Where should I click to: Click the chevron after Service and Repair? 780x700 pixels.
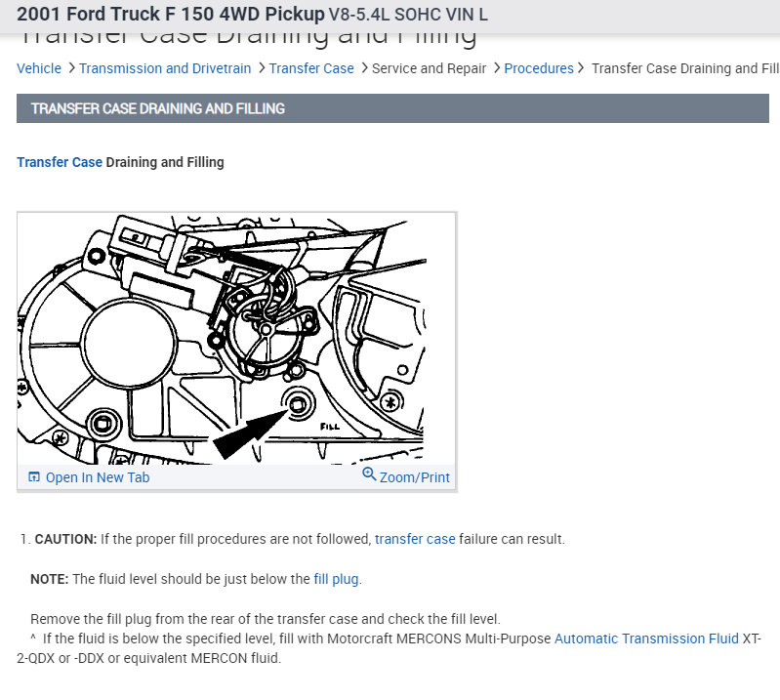tap(496, 68)
